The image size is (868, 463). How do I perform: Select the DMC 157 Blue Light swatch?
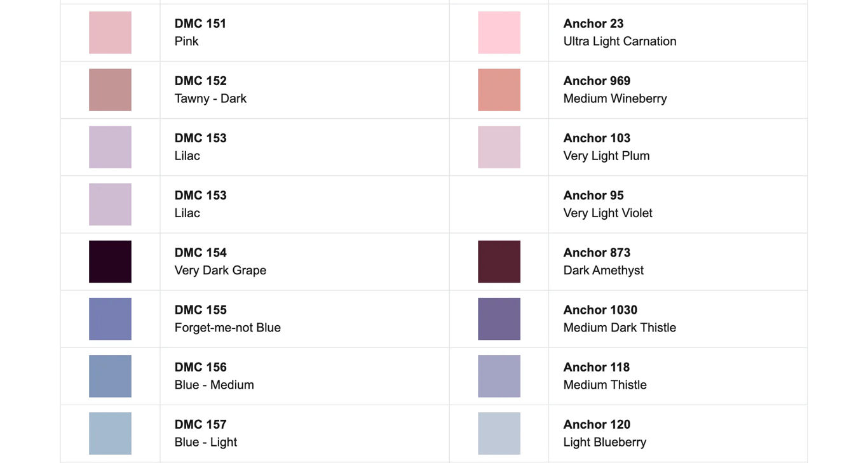(110, 433)
